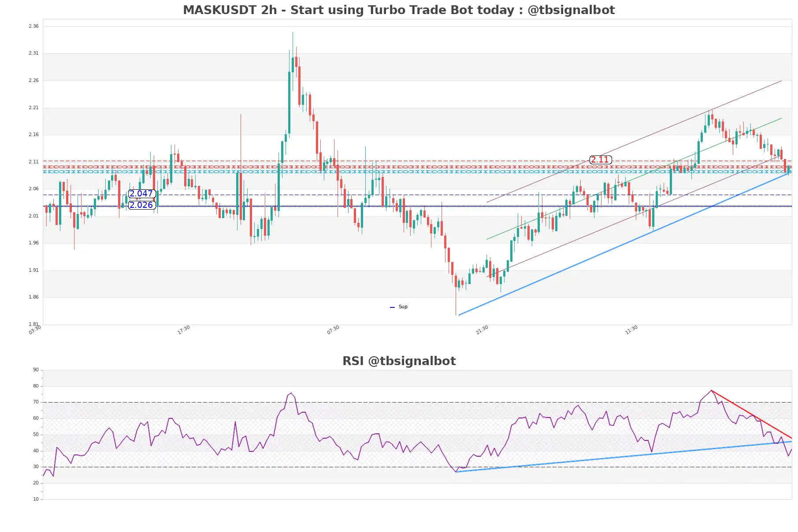Select the 2.026 support price label
The width and height of the screenshot is (798, 532).
point(141,205)
